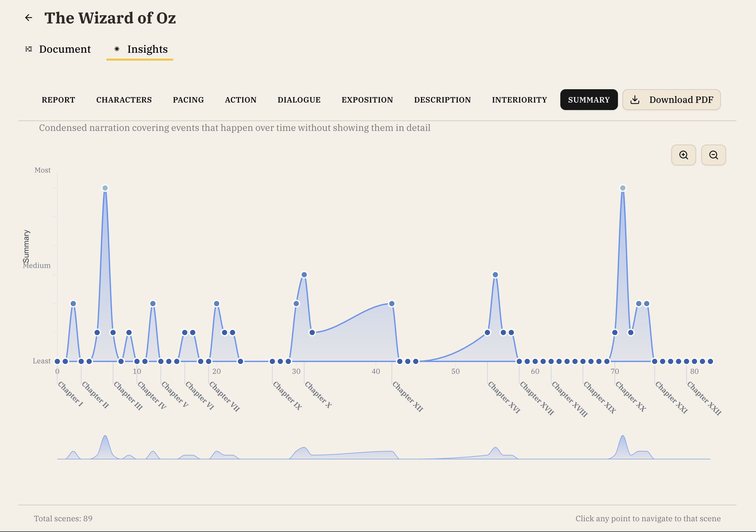Switch to the Insights tab
The height and width of the screenshot is (532, 756).
147,49
